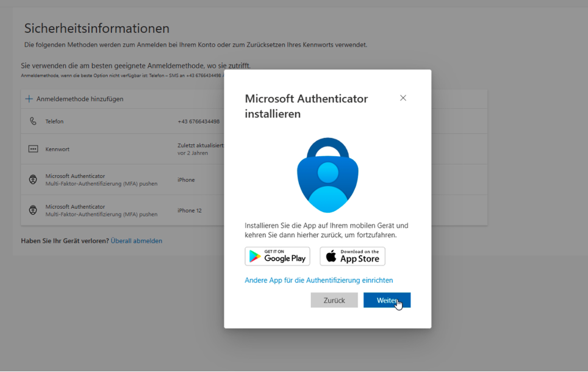
Task: Select the Telefon method label
Action: click(x=54, y=121)
